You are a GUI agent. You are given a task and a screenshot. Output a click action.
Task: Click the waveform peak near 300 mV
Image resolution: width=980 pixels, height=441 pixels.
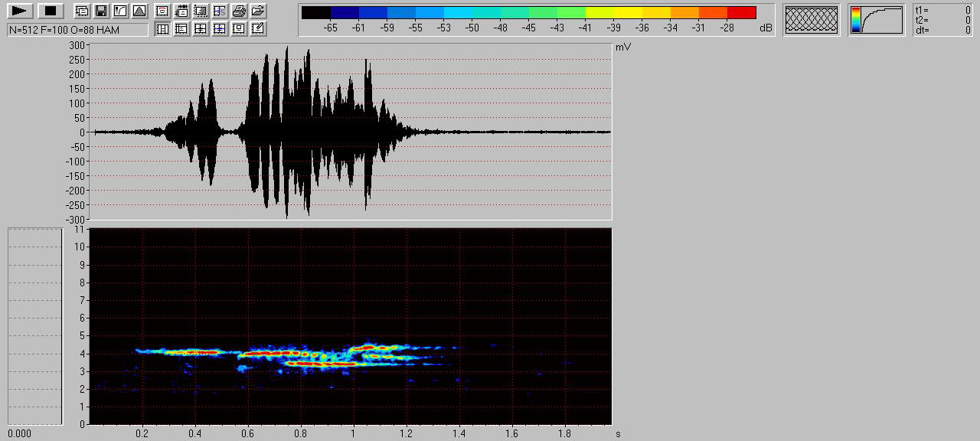(287, 47)
